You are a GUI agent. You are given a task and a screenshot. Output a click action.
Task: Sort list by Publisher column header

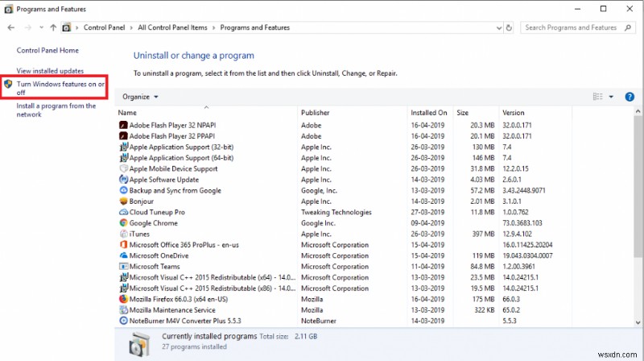click(x=315, y=113)
